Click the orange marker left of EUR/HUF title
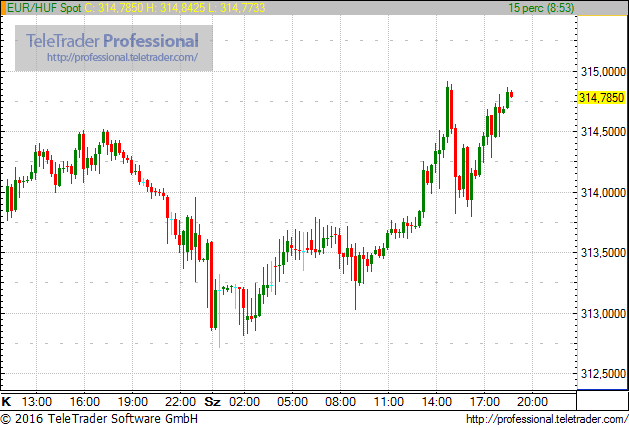The width and height of the screenshot is (629, 428). point(3,8)
